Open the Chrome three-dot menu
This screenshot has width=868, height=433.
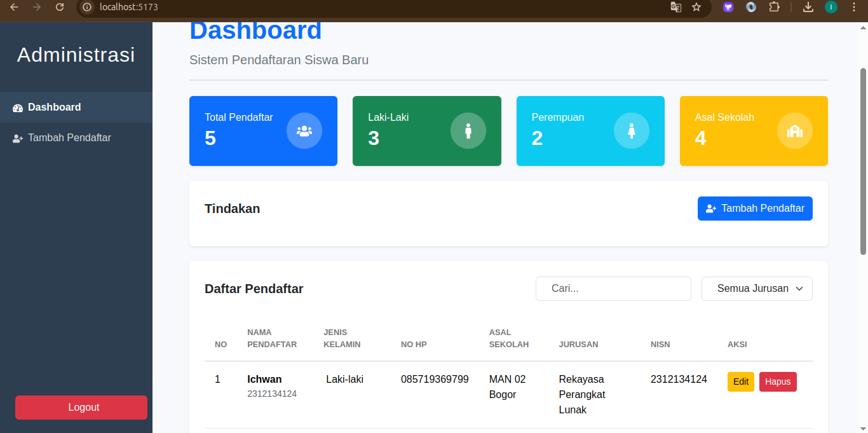tap(853, 7)
